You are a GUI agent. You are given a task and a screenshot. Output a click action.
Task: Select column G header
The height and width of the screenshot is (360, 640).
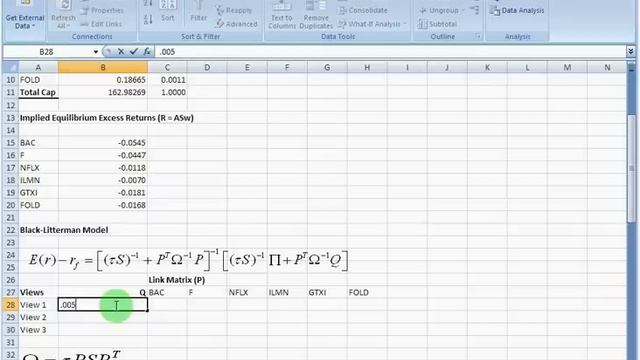[x=327, y=67]
